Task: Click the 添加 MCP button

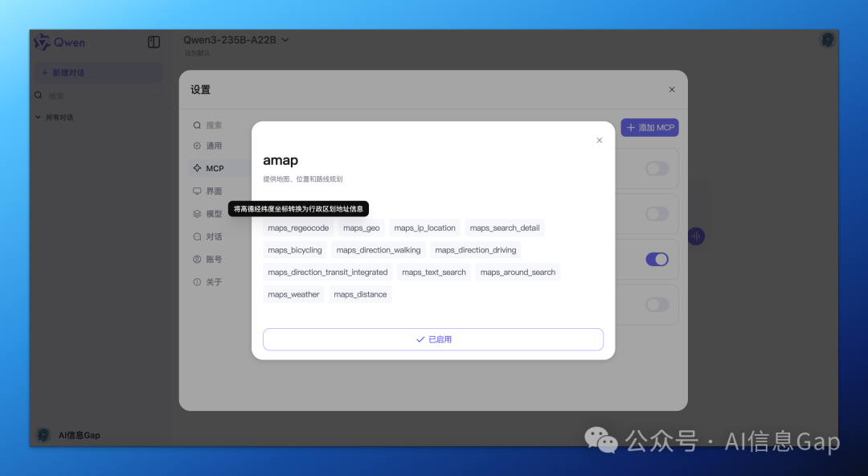Action: [x=650, y=128]
